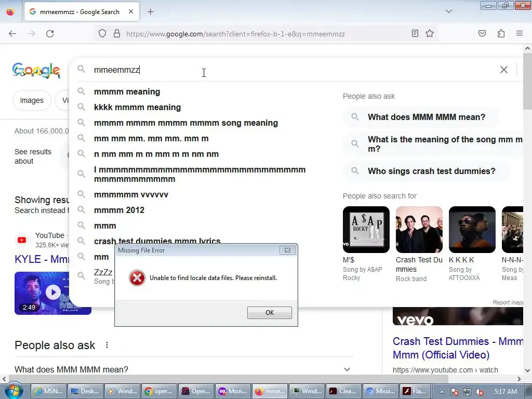
Task: Click the horizontal scrollbar right arrow
Action: point(519,379)
